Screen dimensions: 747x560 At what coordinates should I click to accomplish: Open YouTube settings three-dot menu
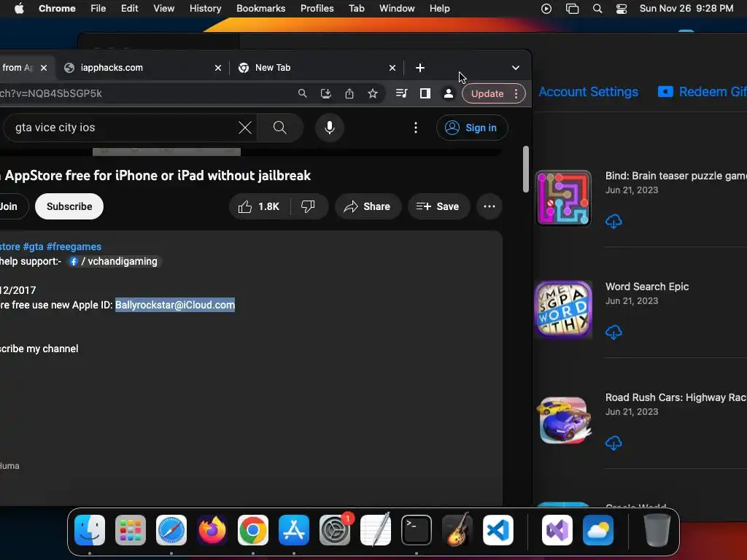point(416,128)
